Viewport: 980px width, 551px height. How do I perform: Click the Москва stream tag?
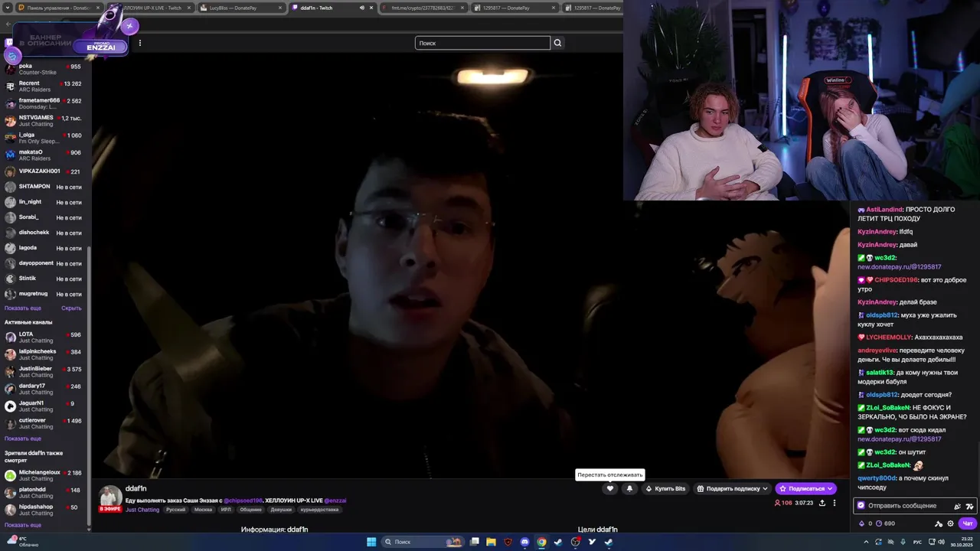(203, 510)
